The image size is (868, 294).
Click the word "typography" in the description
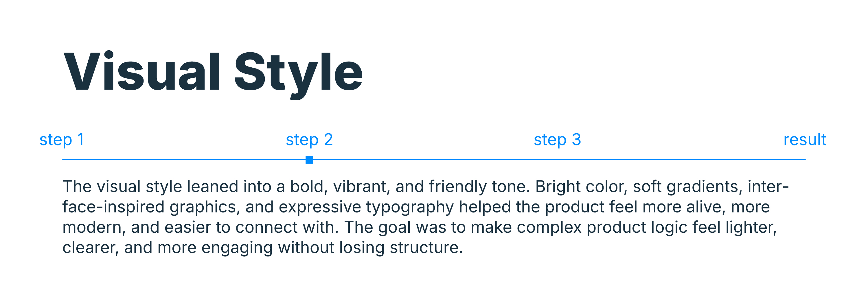click(410, 207)
